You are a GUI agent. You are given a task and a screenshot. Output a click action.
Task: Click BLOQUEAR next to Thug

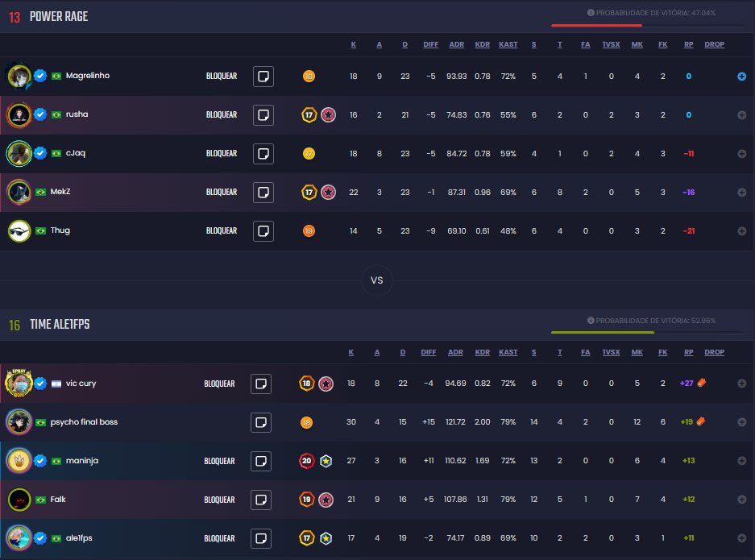[x=222, y=230]
